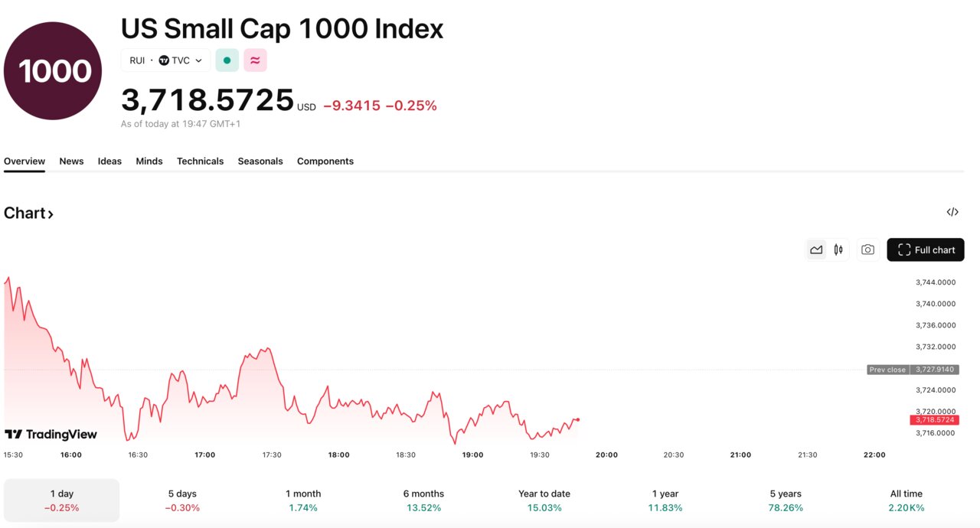The image size is (980, 528).
Task: Click the circular 1000 index logo
Action: pyautogui.click(x=52, y=70)
